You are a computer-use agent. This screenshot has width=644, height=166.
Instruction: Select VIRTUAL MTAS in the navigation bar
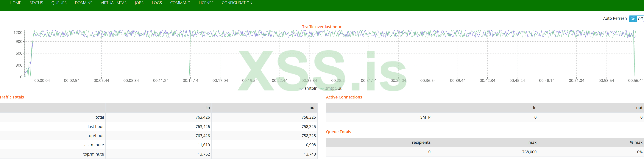(x=113, y=3)
